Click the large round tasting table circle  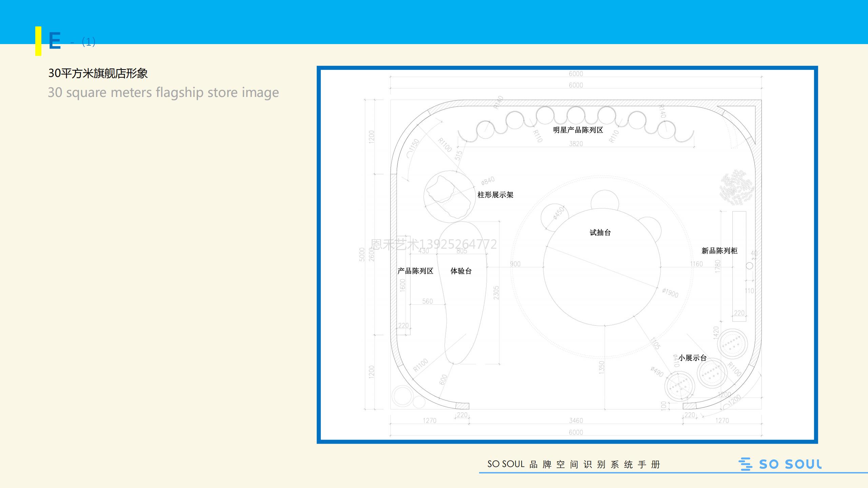pos(602,267)
